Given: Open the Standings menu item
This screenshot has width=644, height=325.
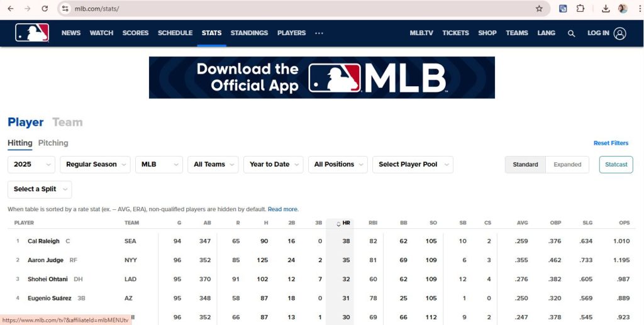Looking at the screenshot, I should point(249,33).
